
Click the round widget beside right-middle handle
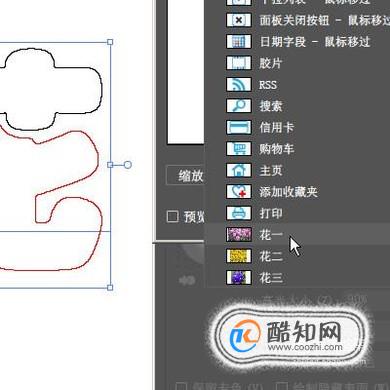pyautogui.click(x=128, y=165)
